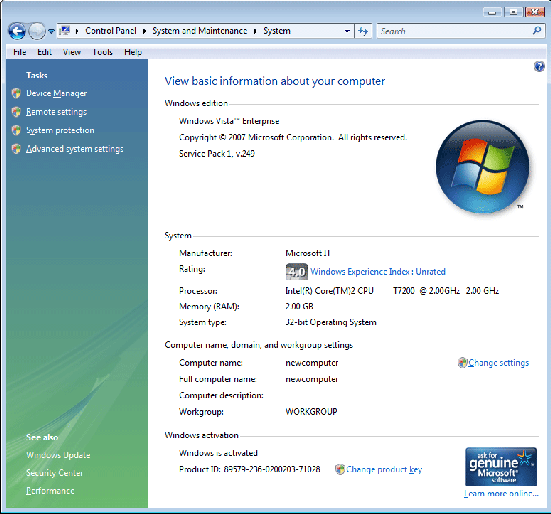Open Security Center in See also

tap(54, 473)
